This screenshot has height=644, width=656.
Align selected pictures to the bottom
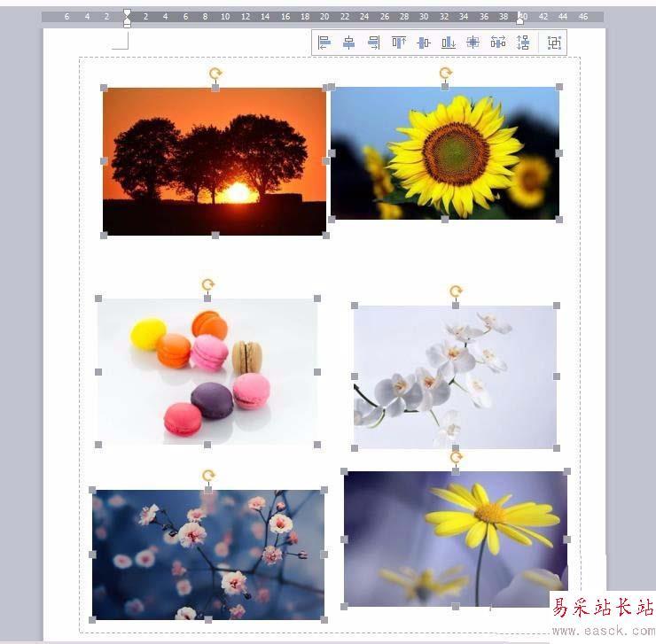448,43
